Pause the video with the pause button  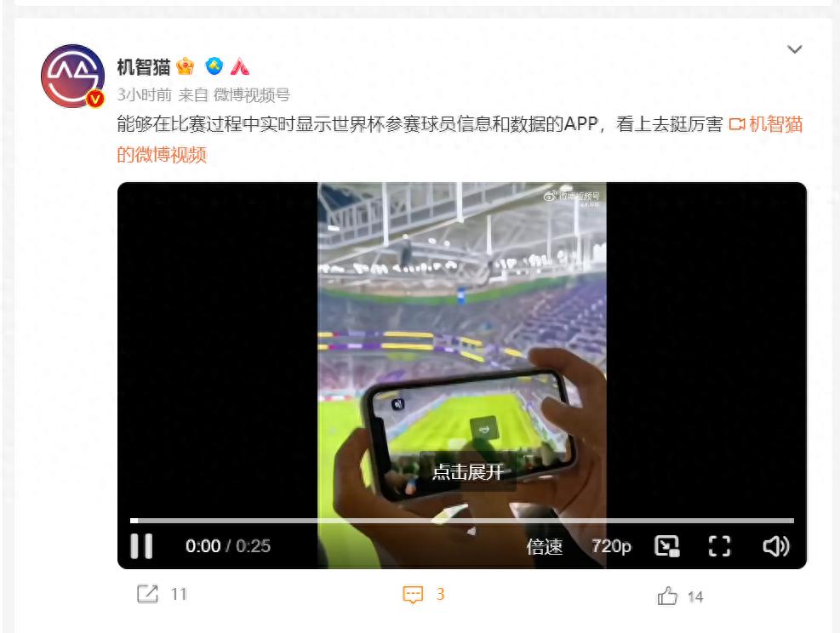pyautogui.click(x=141, y=545)
